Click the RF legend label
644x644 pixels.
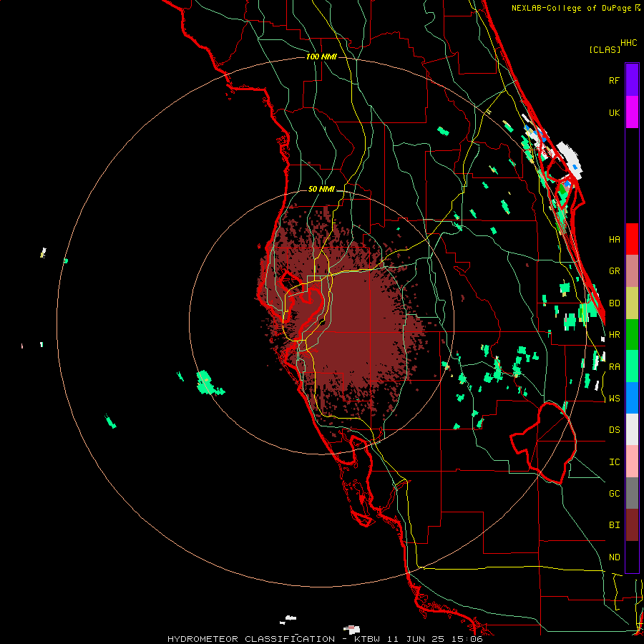tap(614, 80)
